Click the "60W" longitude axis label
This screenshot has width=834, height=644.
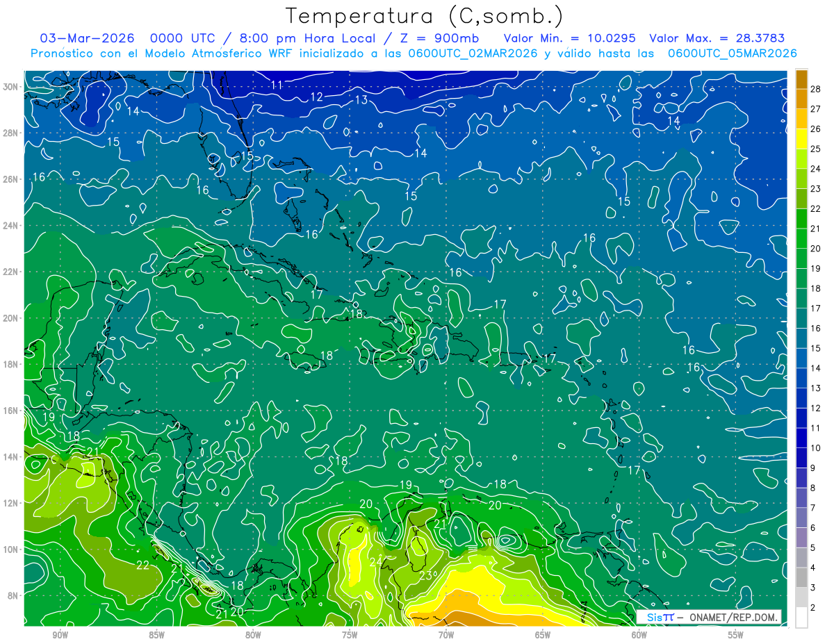pyautogui.click(x=639, y=635)
